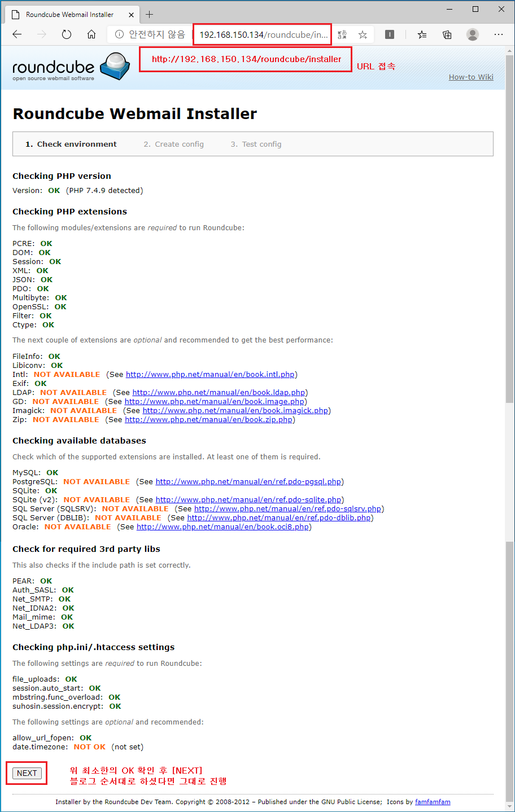Click the 'Roundcube Webmail Installer' page title
Viewport: 515px width, 812px height.
[x=134, y=114]
